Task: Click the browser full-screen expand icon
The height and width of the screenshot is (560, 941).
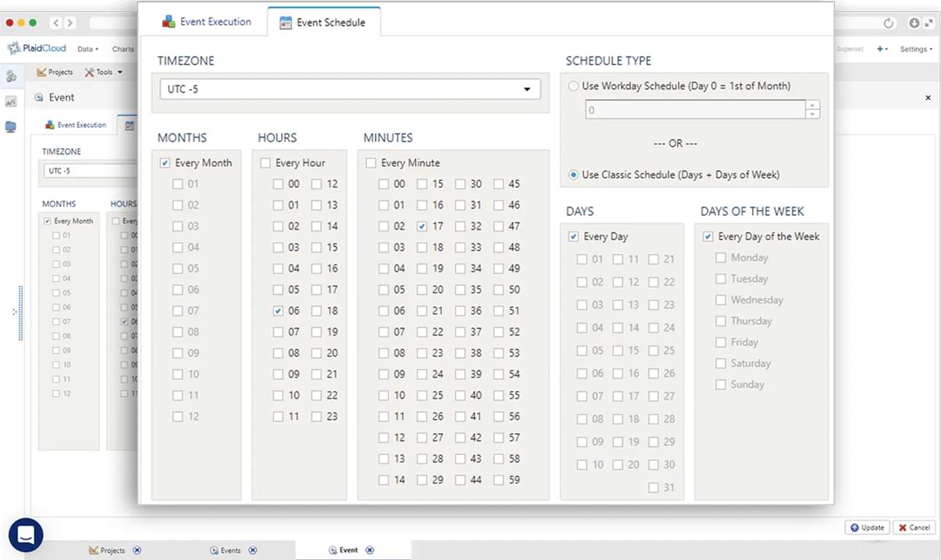Action: pyautogui.click(x=929, y=23)
